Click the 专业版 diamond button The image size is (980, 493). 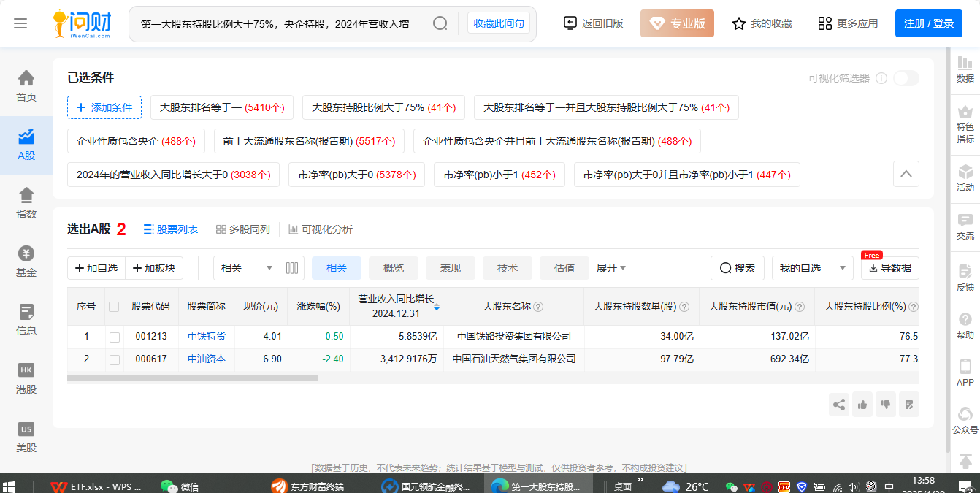[677, 23]
